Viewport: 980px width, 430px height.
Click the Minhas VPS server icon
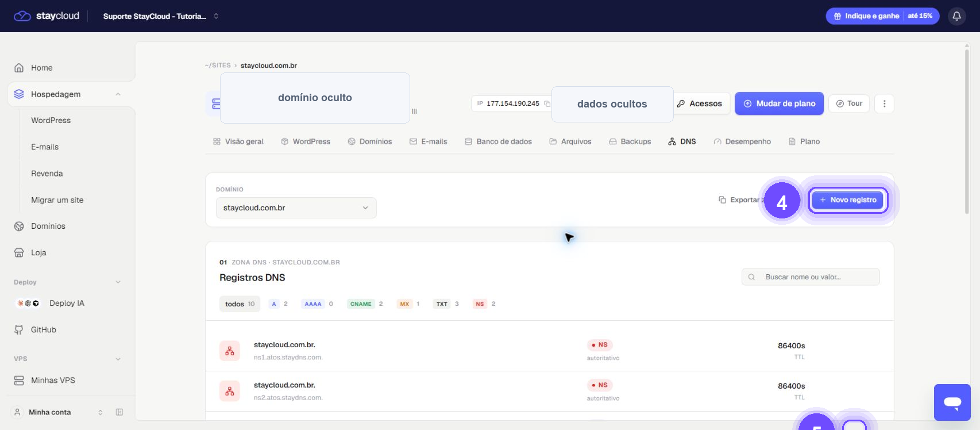point(19,381)
